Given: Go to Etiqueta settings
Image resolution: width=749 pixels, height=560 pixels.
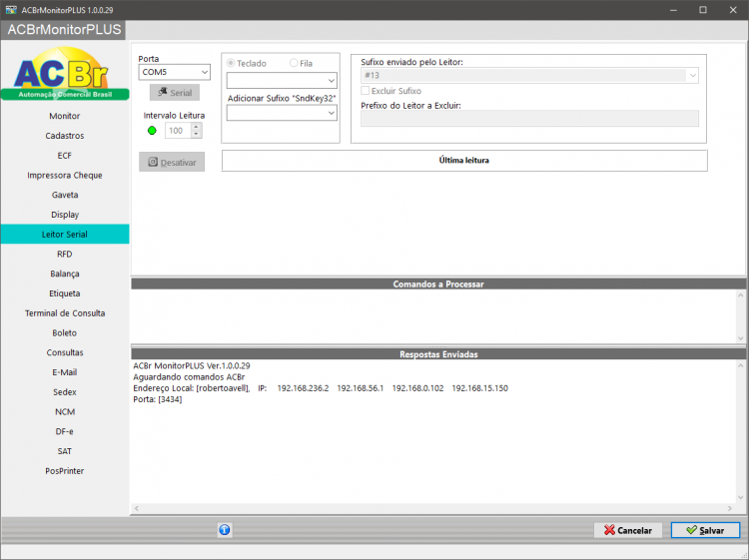Looking at the screenshot, I should tap(65, 293).
